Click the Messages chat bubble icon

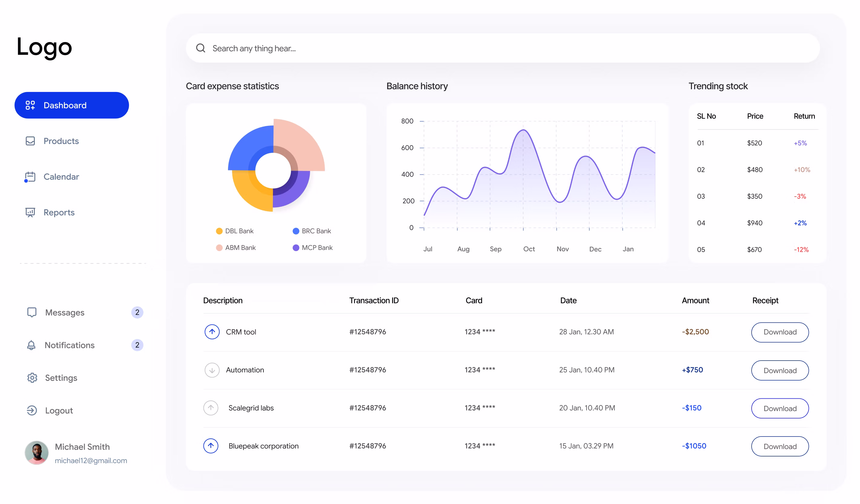click(x=32, y=313)
